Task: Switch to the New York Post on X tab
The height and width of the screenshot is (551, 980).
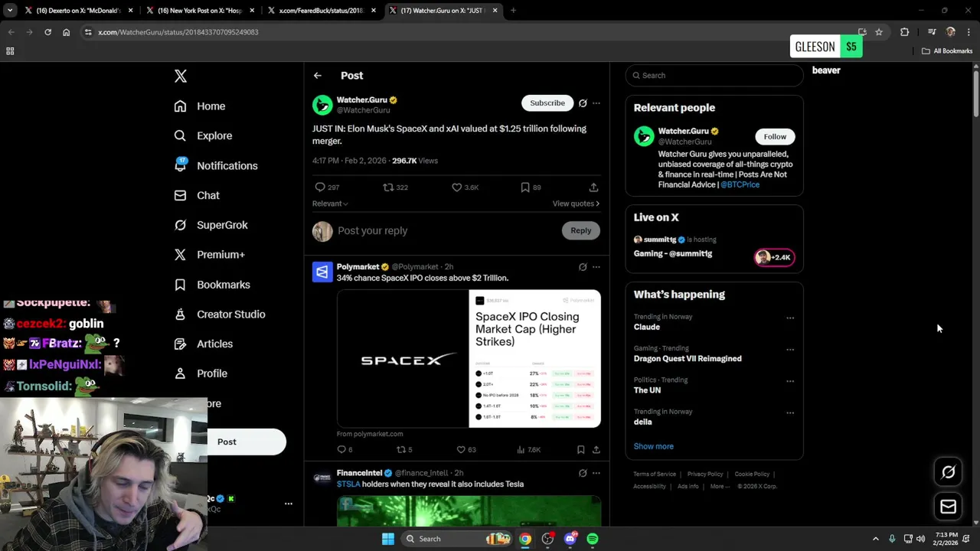Action: (x=201, y=11)
